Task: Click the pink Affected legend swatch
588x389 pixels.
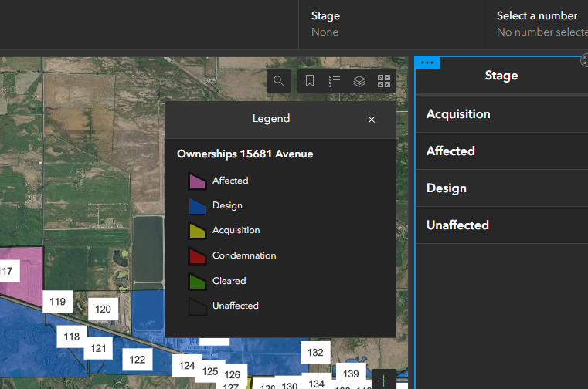Action: (x=197, y=181)
